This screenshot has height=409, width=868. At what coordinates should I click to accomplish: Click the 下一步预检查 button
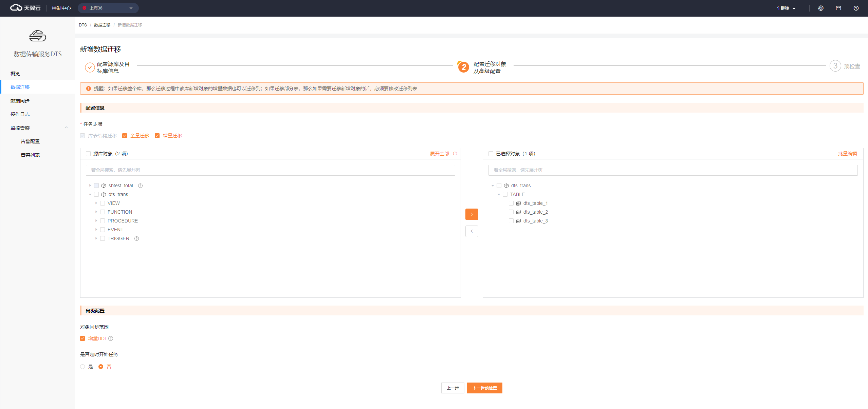pyautogui.click(x=484, y=388)
